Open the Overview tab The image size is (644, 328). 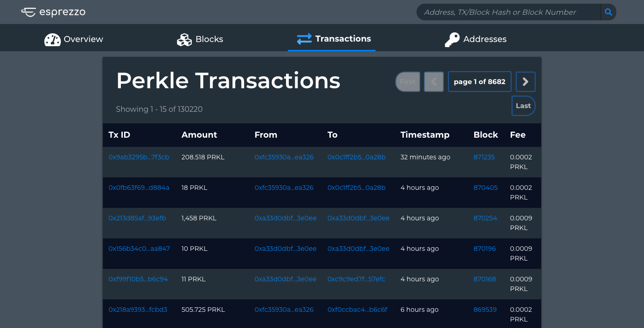[74, 39]
